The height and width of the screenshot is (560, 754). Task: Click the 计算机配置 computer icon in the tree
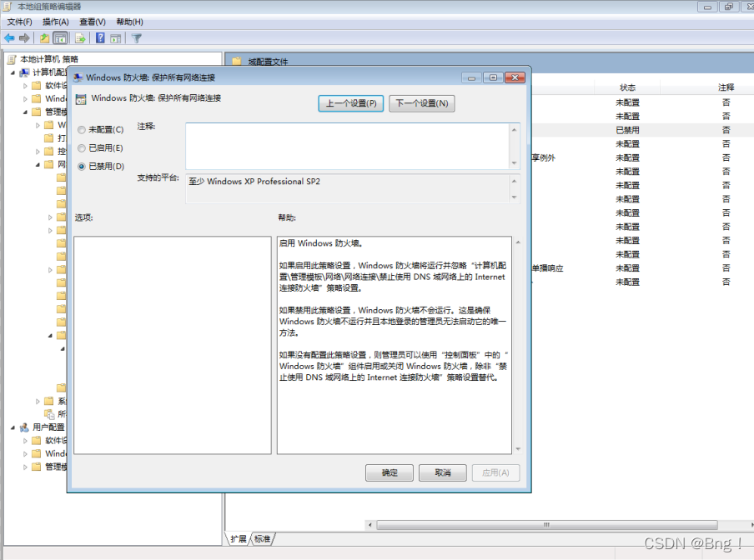tap(24, 72)
